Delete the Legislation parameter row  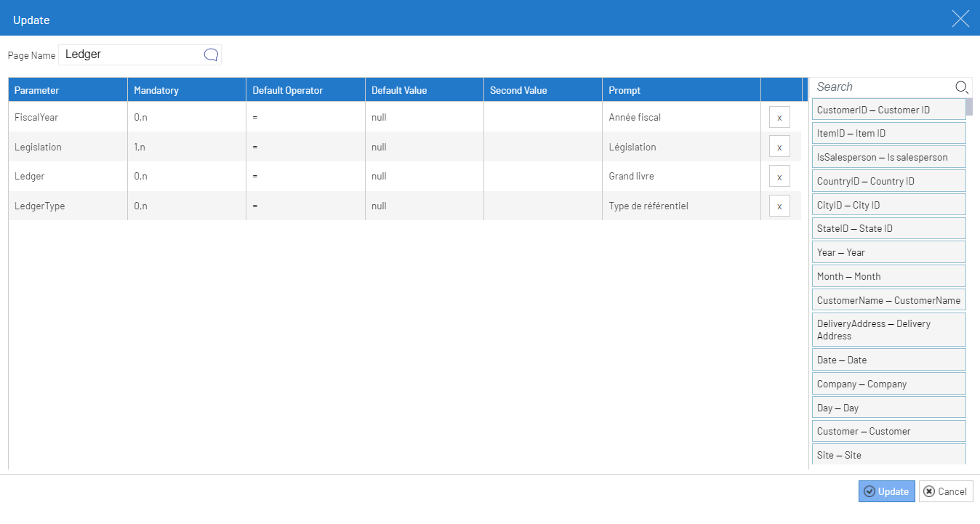pyautogui.click(x=779, y=146)
